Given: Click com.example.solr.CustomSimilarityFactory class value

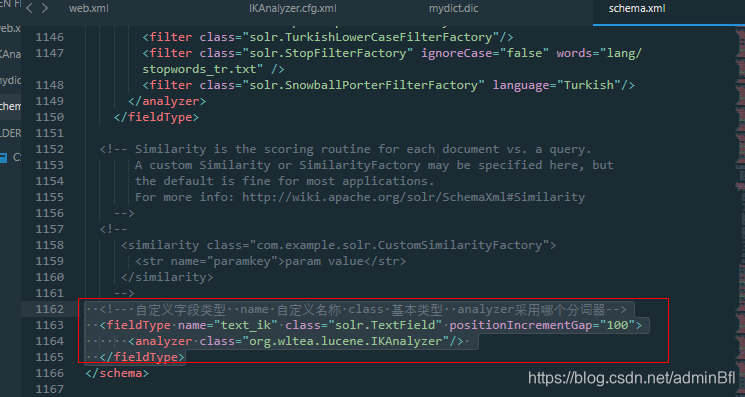Looking at the screenshot, I should pyautogui.click(x=399, y=245).
